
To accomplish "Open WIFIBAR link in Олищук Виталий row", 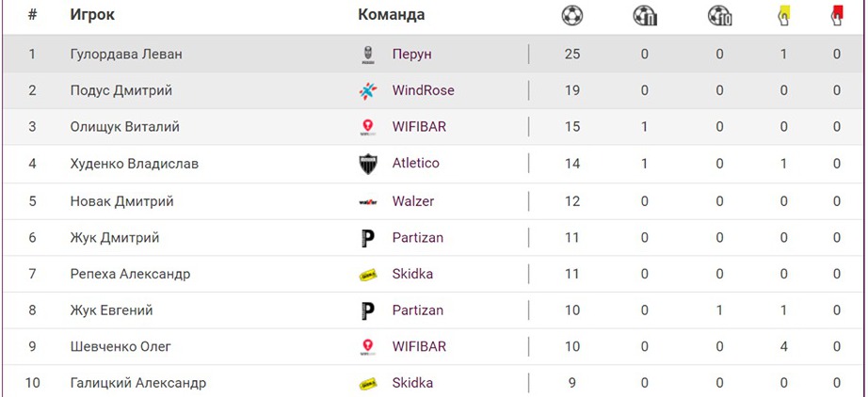I will [419, 127].
